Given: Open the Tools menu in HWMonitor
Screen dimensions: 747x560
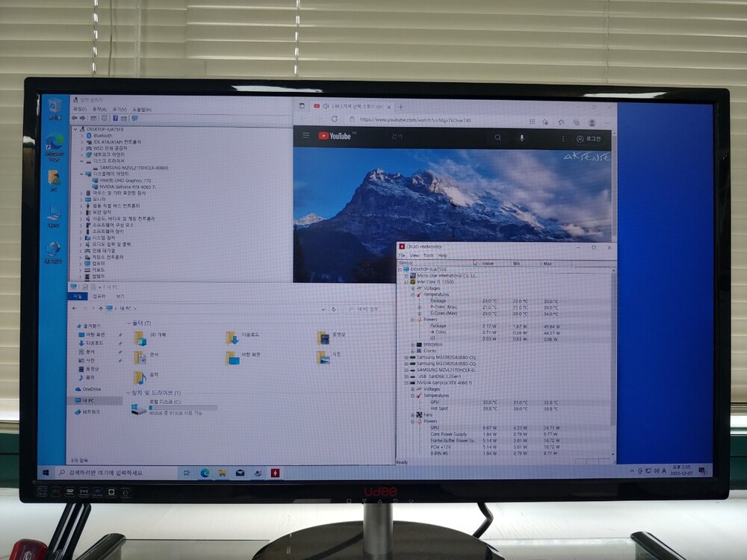Looking at the screenshot, I should 428,255.
